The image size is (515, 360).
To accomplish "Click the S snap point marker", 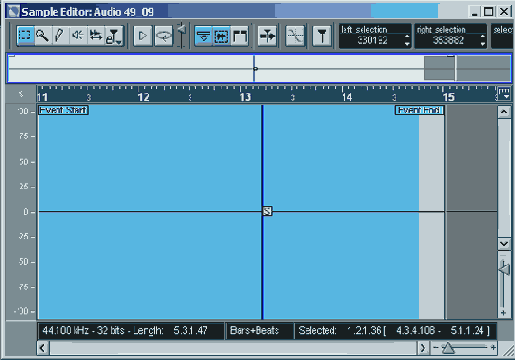I will 267,211.
